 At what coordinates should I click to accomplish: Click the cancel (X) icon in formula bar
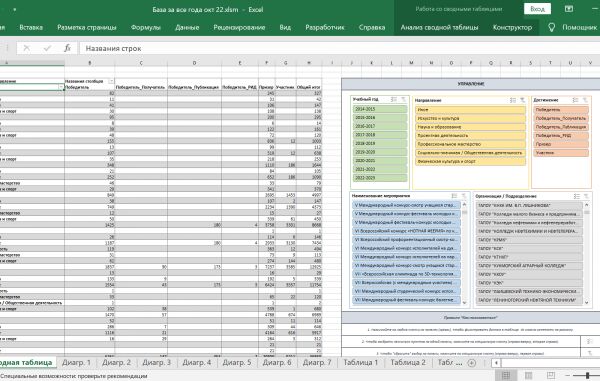26,48
